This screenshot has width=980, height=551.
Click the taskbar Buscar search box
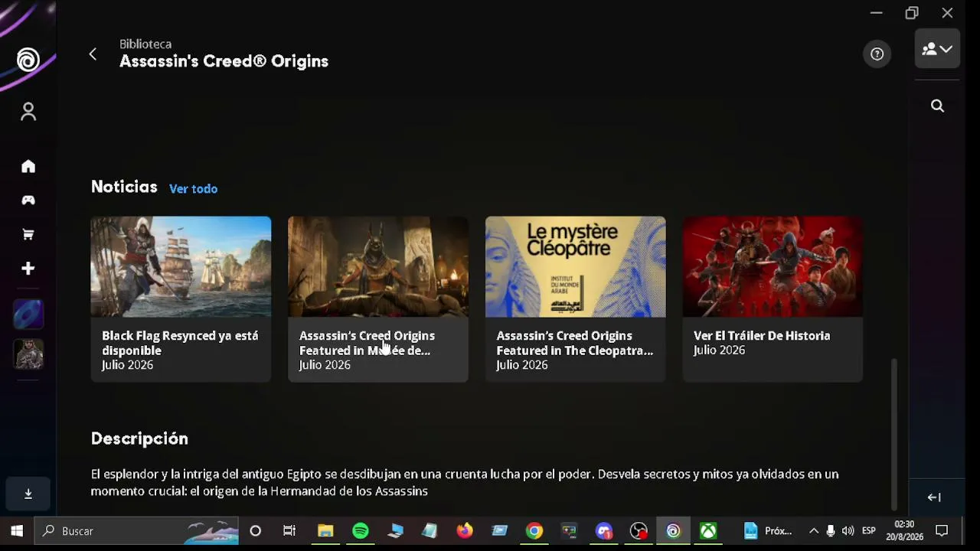pos(138,530)
